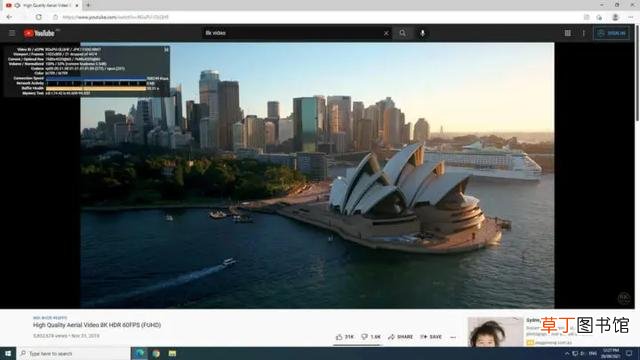640x360 pixels.
Task: Reload the page with the refresh icon
Action: 39,17
